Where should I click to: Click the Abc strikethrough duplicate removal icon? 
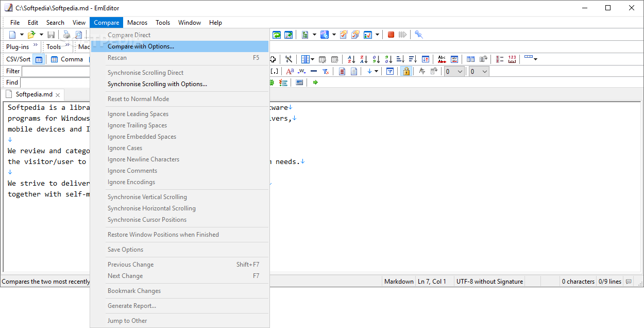[442, 59]
